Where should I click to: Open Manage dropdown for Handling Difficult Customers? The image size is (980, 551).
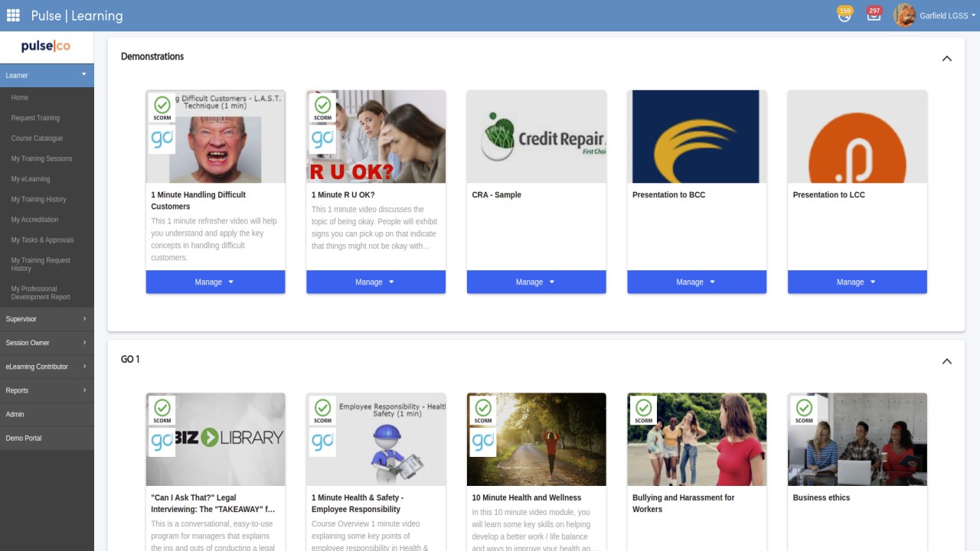pos(215,282)
